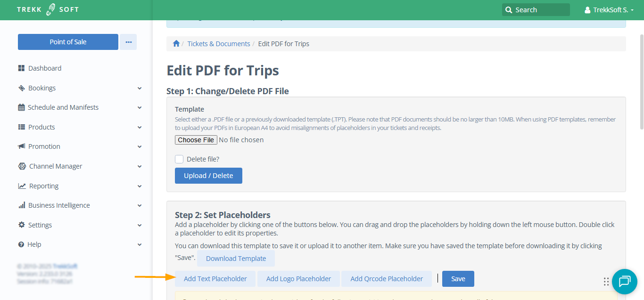
Task: Open the live chat widget
Action: coord(624,281)
